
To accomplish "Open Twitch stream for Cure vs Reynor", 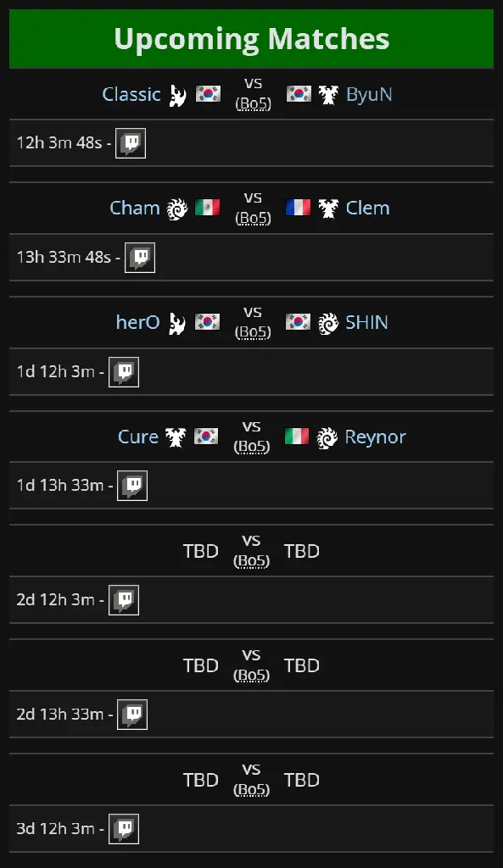I will click(x=132, y=486).
